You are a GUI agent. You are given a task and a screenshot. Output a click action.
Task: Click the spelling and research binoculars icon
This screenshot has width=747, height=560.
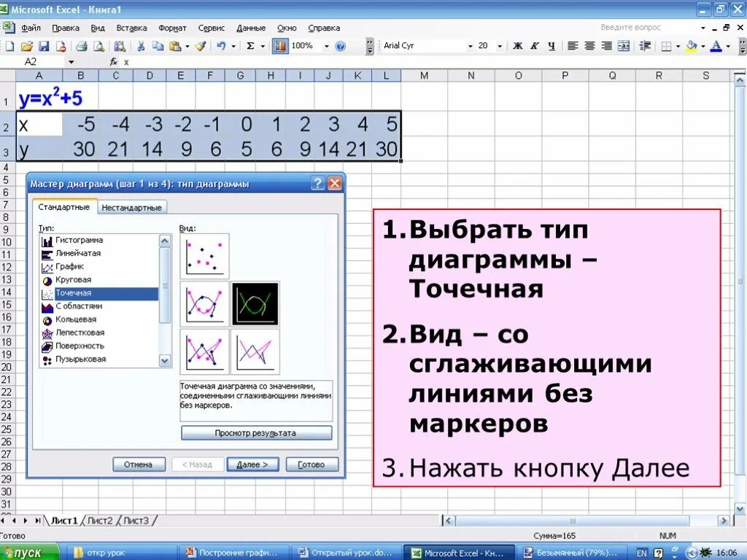pyautogui.click(x=119, y=46)
